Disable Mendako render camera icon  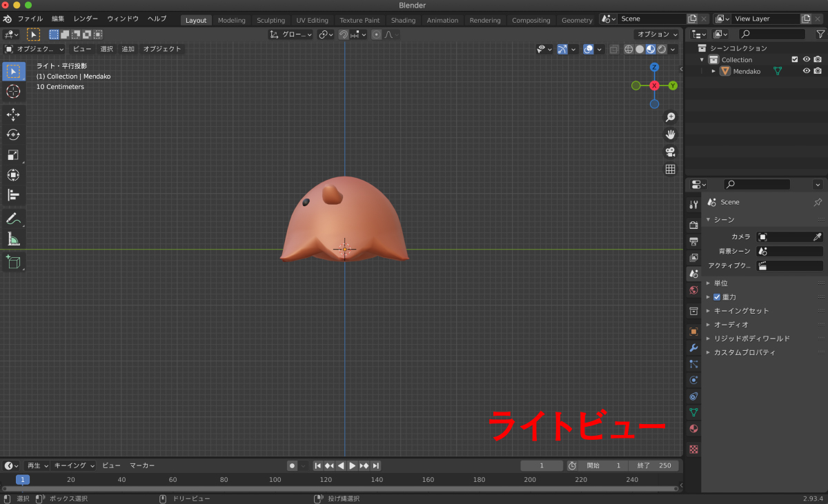pyautogui.click(x=818, y=71)
